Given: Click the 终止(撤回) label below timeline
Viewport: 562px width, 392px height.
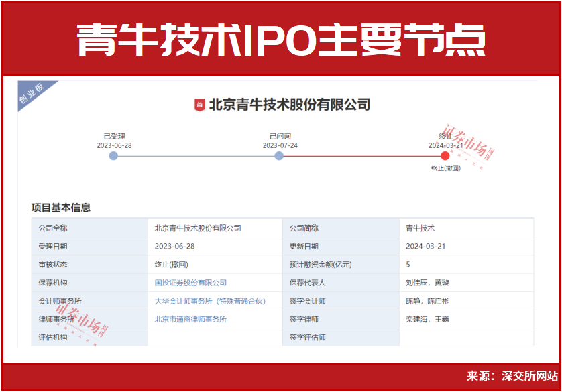Looking at the screenshot, I should (445, 168).
